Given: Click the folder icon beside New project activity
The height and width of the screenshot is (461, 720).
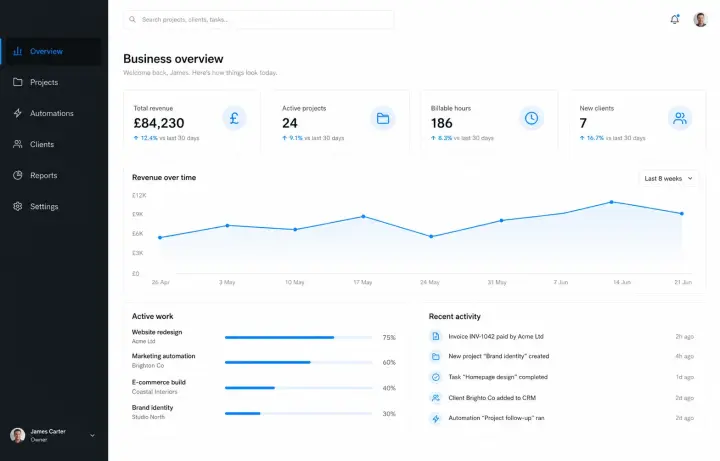Looking at the screenshot, I should click(435, 356).
